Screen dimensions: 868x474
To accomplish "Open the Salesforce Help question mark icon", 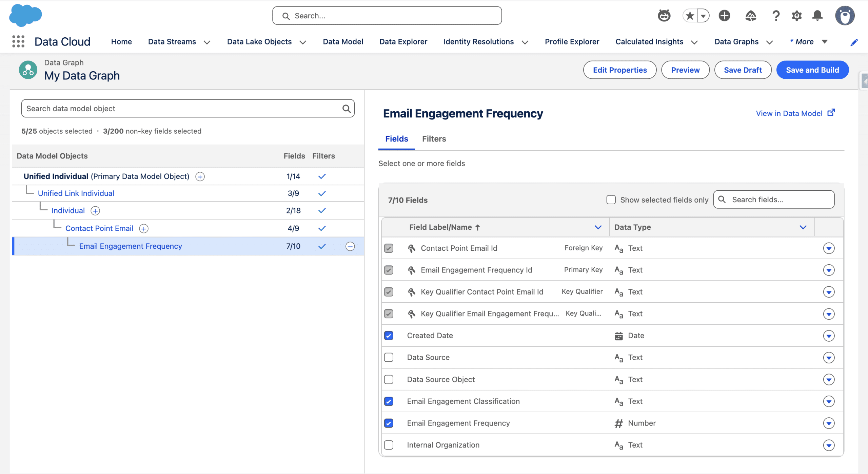I will (776, 16).
